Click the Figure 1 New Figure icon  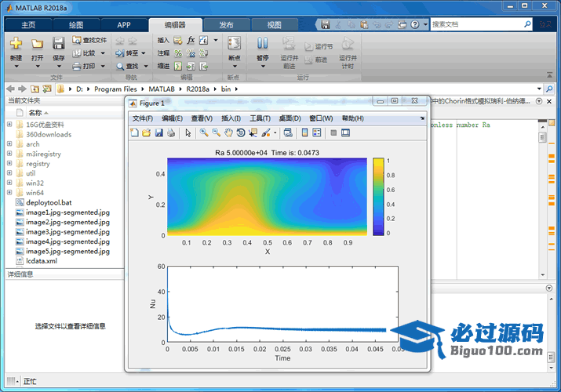(x=134, y=133)
